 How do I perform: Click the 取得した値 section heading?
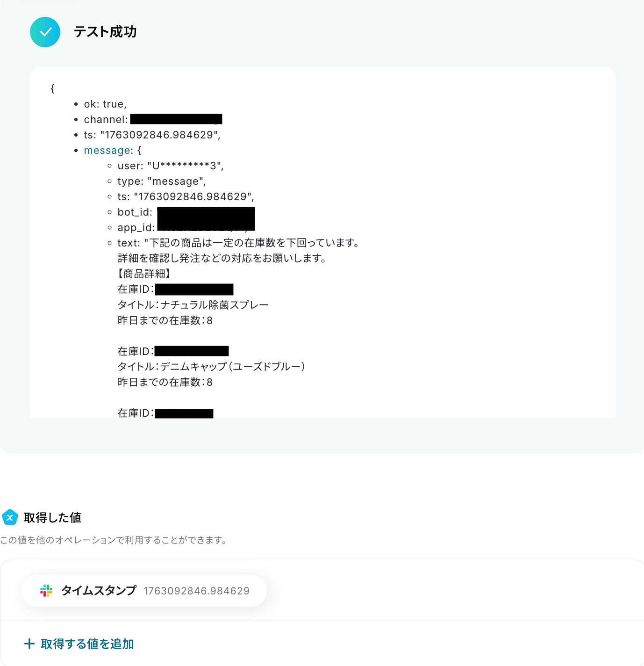coord(52,518)
